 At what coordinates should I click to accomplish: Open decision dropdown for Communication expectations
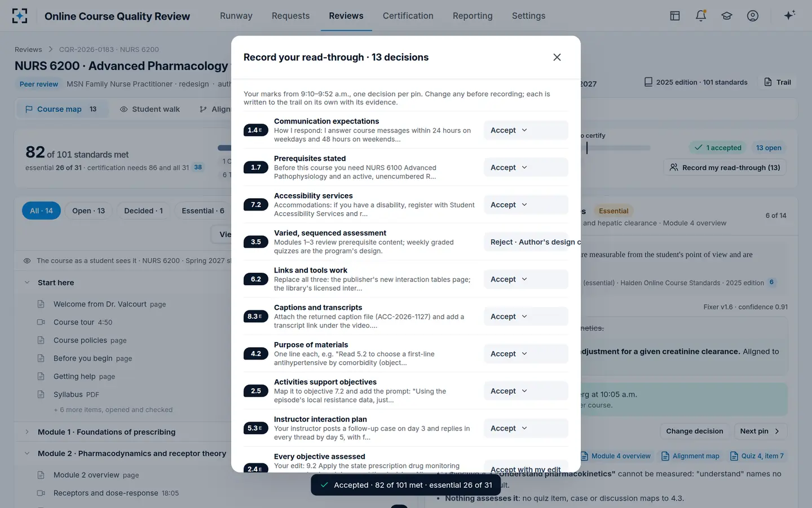pyautogui.click(x=526, y=130)
